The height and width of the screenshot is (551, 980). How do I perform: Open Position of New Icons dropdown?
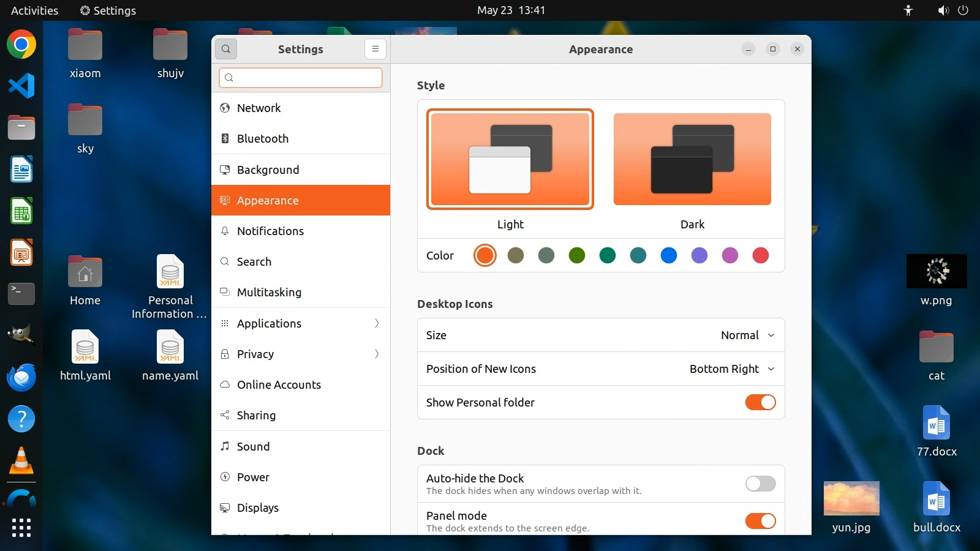tap(732, 369)
